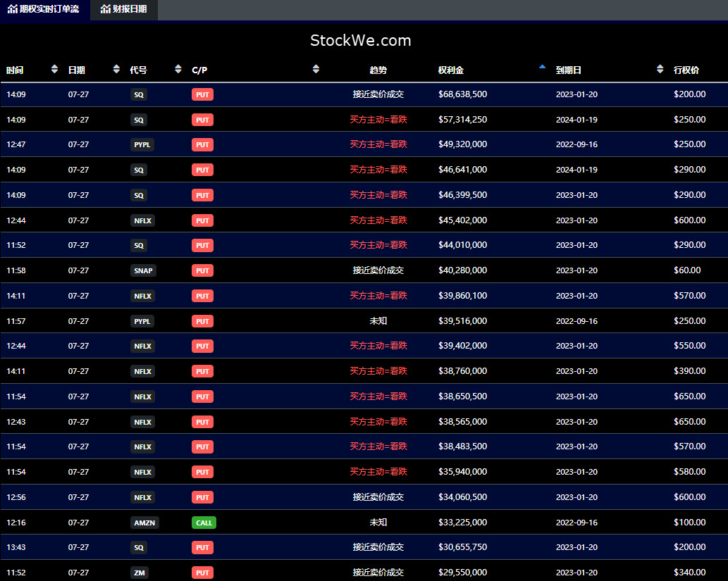Click expiry 2024-01-19 in the $57,314,250 row
728x581 pixels.
pyautogui.click(x=576, y=119)
